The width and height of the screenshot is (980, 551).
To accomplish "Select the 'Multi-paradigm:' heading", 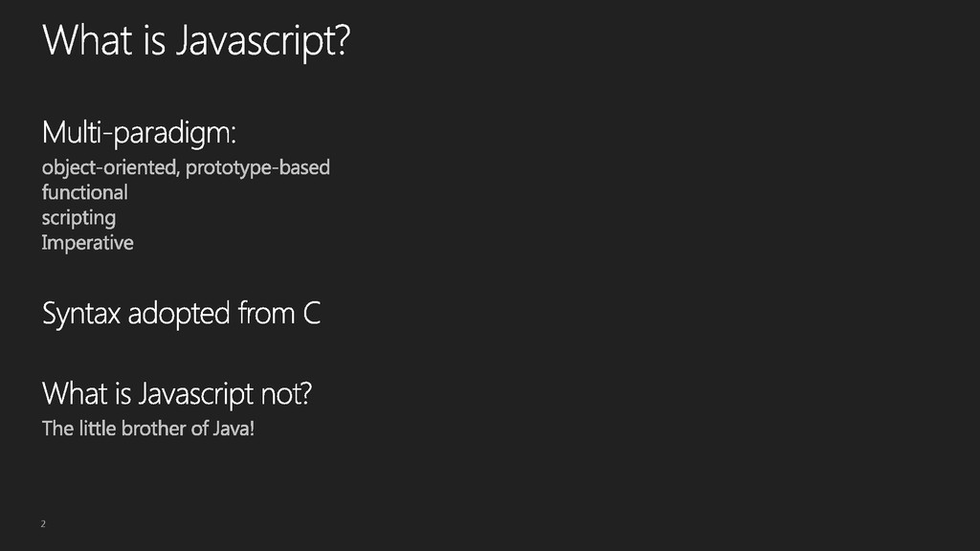I will point(139,133).
